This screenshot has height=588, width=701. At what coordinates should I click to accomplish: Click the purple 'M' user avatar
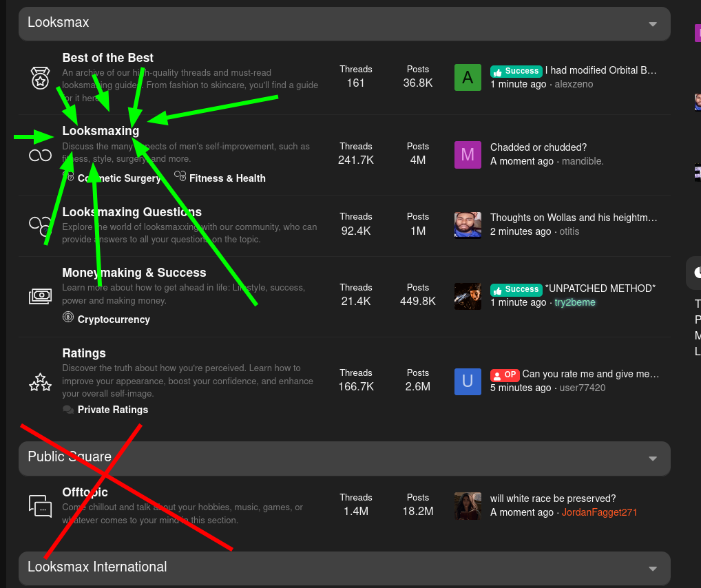click(x=468, y=155)
